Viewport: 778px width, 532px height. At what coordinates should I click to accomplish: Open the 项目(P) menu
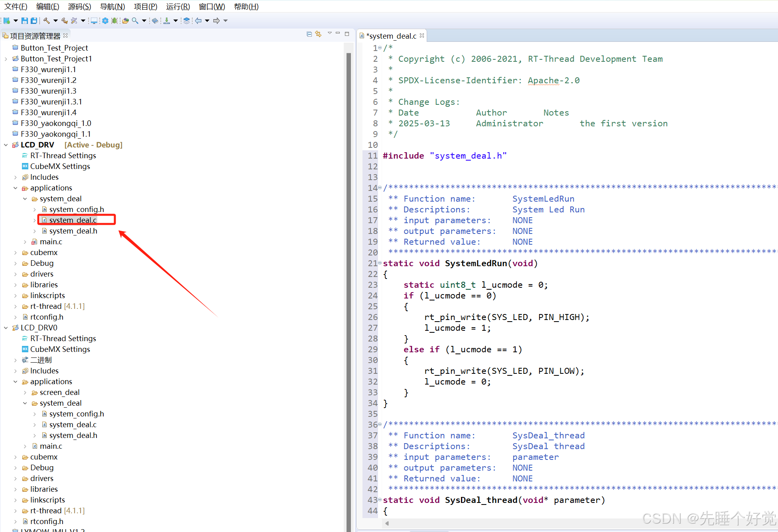[x=146, y=7]
